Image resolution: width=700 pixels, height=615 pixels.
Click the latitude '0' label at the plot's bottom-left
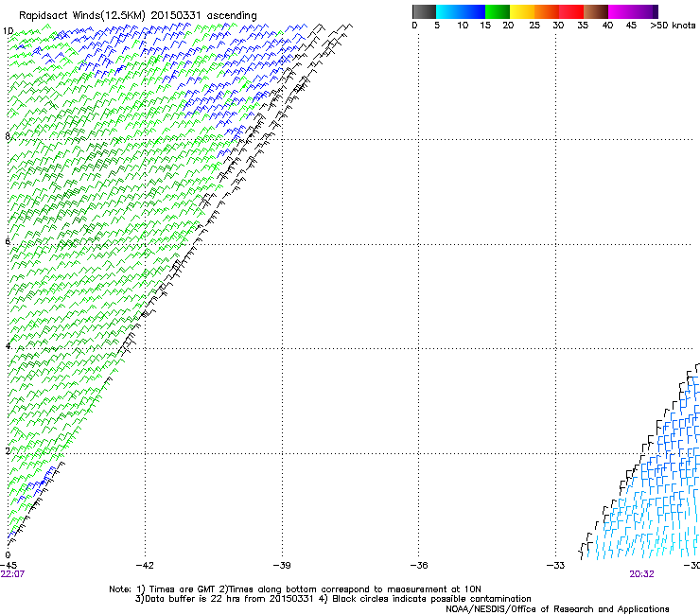click(8, 555)
